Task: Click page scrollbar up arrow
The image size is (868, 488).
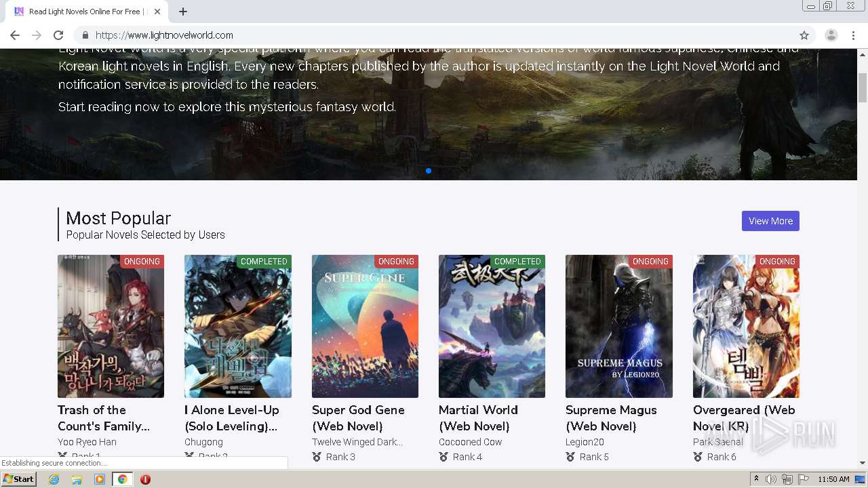Action: 863,54
